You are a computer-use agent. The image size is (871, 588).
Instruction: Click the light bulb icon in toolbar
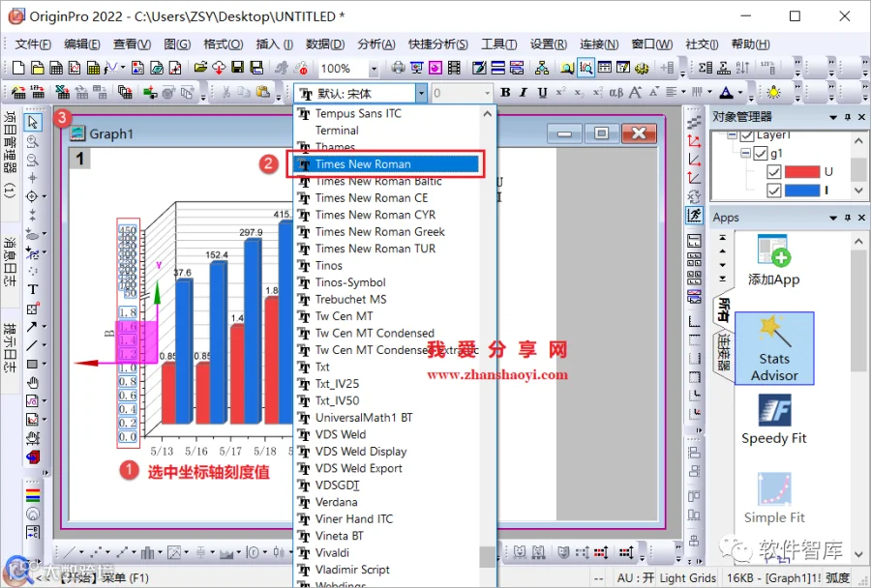[773, 93]
